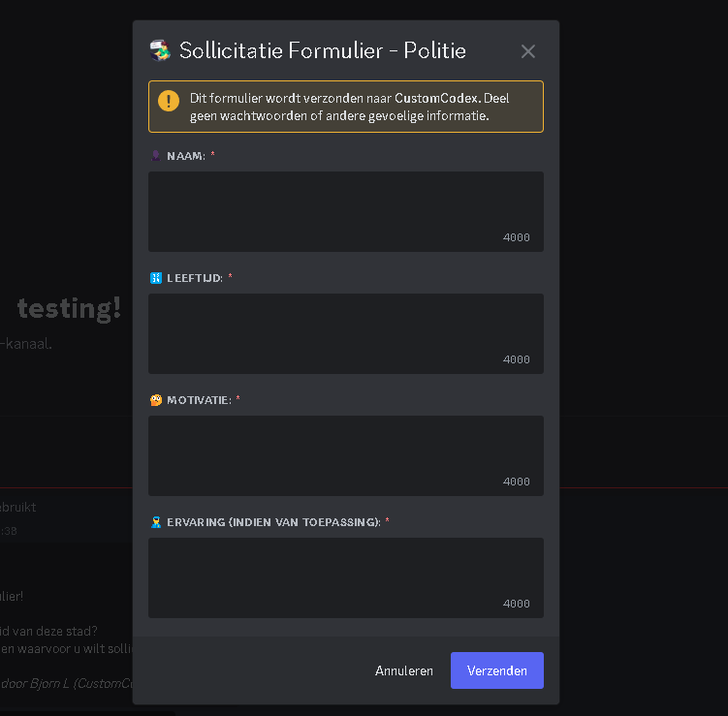Click the 4000 character counter in LEEFTIJD field
728x716 pixels.
517,359
